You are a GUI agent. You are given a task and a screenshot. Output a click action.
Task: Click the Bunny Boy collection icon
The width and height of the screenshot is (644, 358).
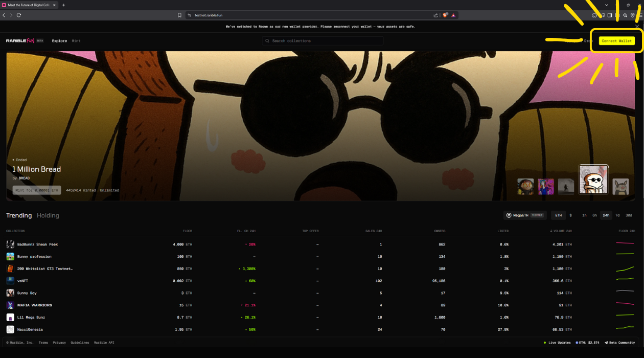[x=10, y=293]
